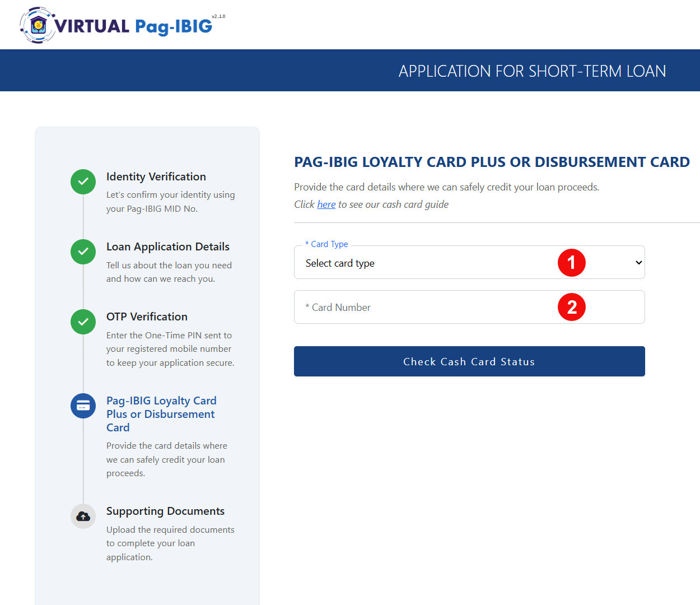Select the OTP Verification step title

[147, 317]
